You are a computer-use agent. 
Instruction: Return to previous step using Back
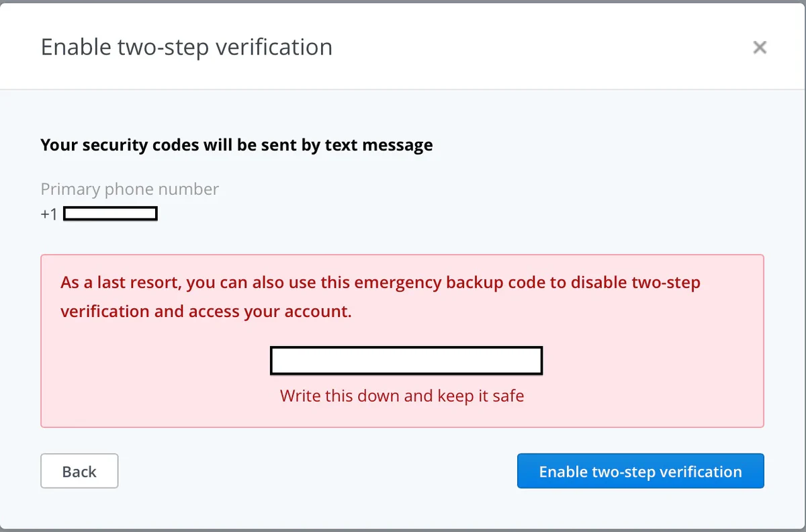pos(79,471)
